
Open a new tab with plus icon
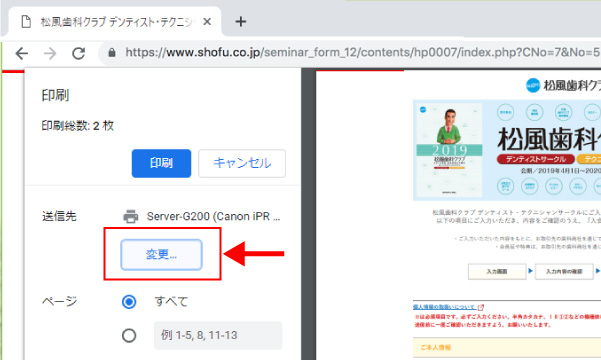pyautogui.click(x=241, y=21)
